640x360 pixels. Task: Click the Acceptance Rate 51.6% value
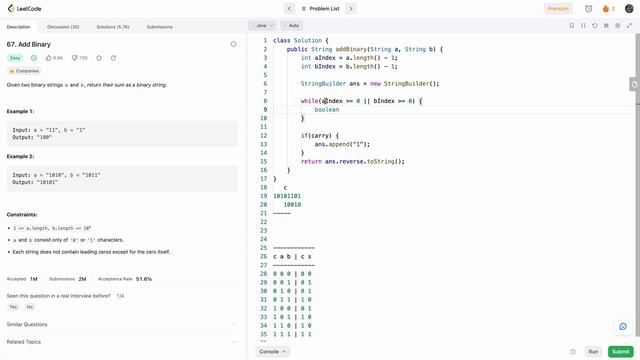pos(144,279)
